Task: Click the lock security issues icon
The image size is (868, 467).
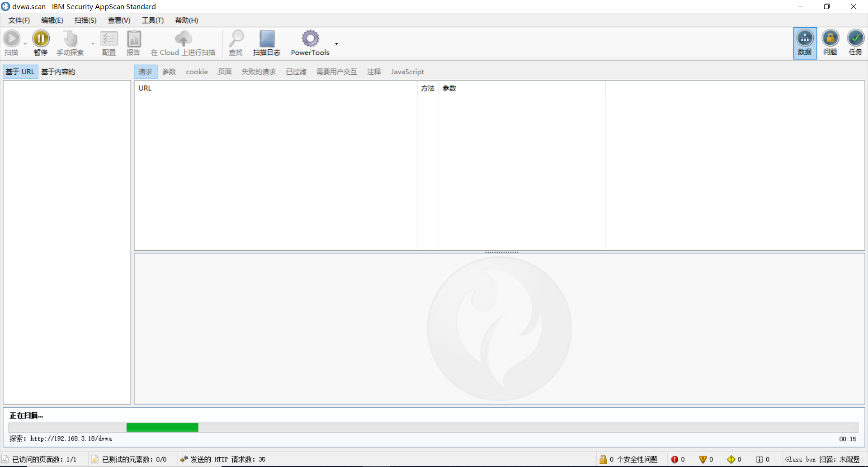Action: coord(603,459)
